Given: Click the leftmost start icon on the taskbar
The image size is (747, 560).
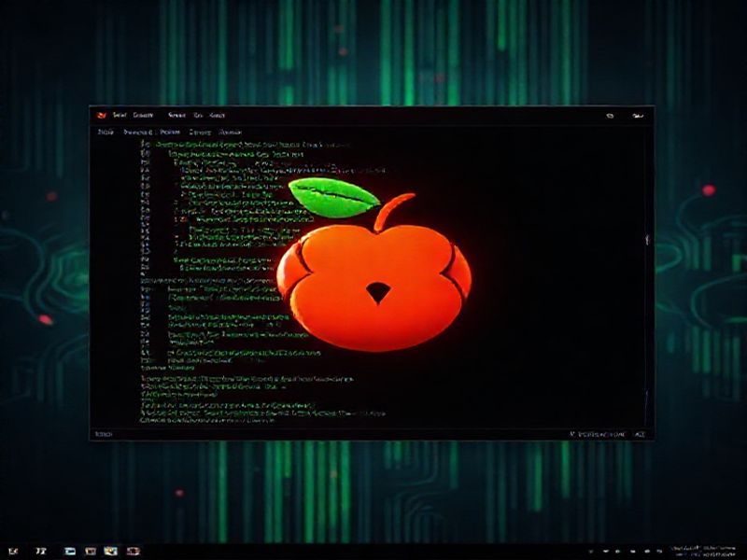Looking at the screenshot, I should pyautogui.click(x=13, y=552).
